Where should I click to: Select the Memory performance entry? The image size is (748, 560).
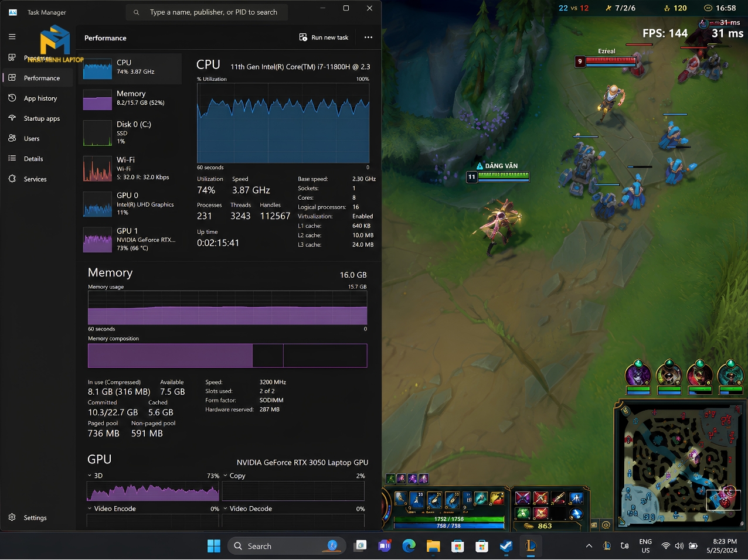[x=130, y=99]
